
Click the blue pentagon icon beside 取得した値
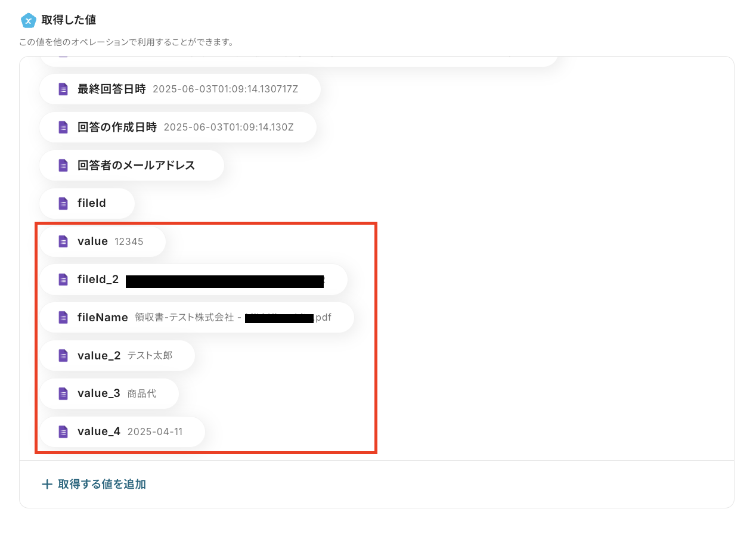28,20
